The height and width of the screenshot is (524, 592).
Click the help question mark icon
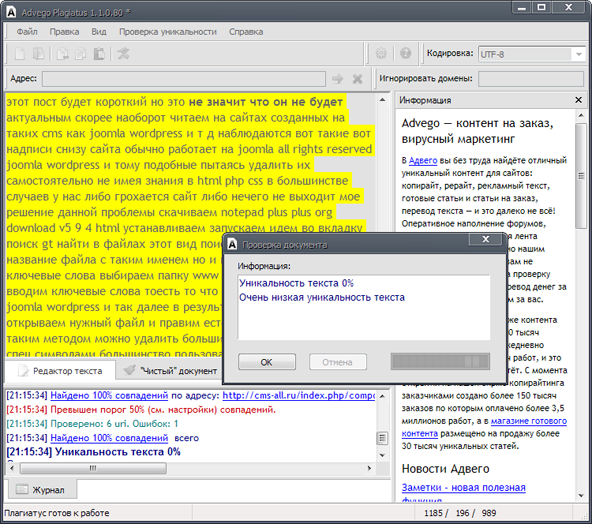point(405,53)
